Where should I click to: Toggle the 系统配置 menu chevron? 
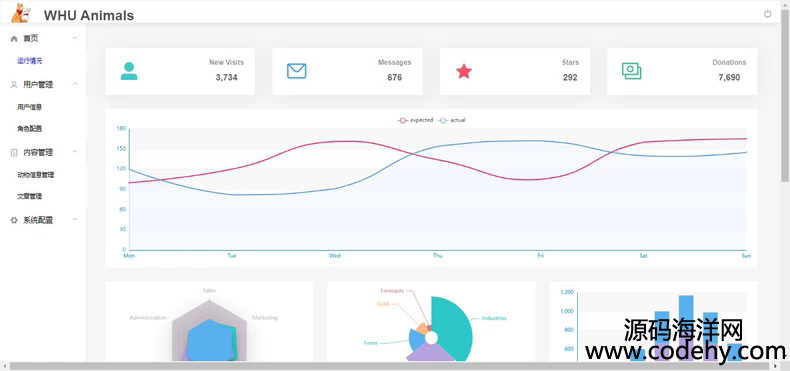[x=75, y=220]
